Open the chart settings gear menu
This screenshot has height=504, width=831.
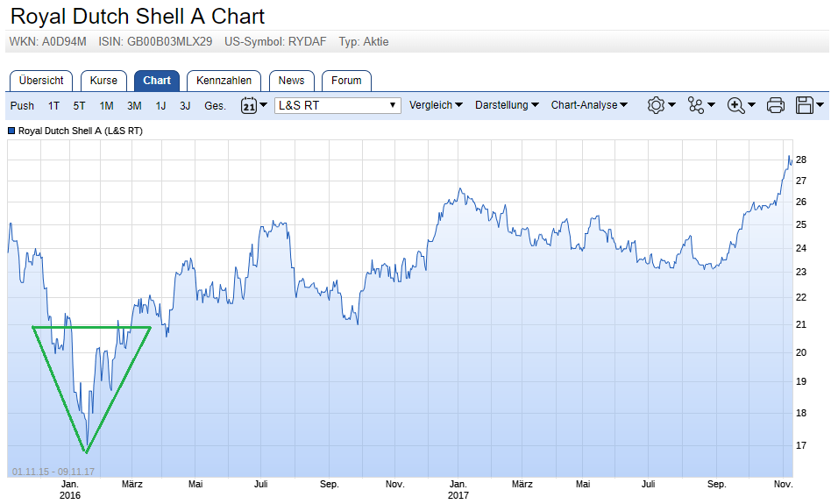(656, 105)
